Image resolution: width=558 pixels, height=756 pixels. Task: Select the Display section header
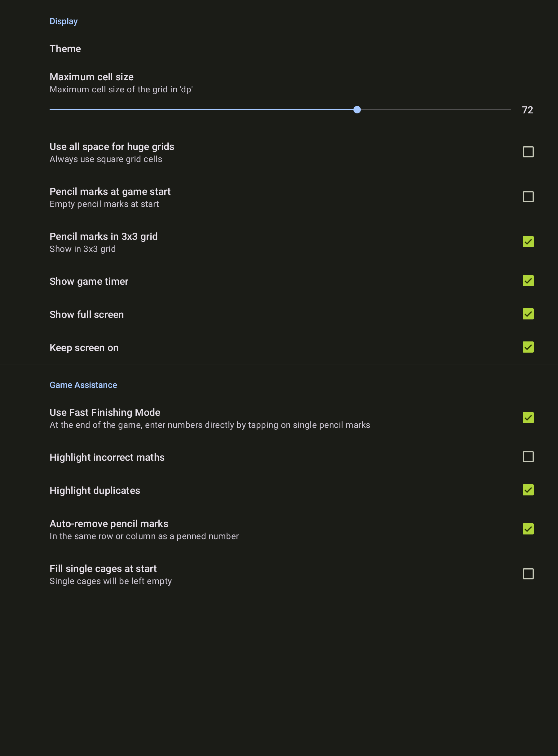point(64,21)
